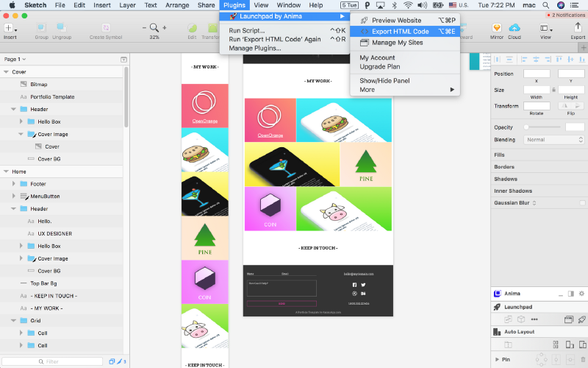The width and height of the screenshot is (588, 368).
Task: Open the Mirror toolbar icon
Action: tap(497, 28)
